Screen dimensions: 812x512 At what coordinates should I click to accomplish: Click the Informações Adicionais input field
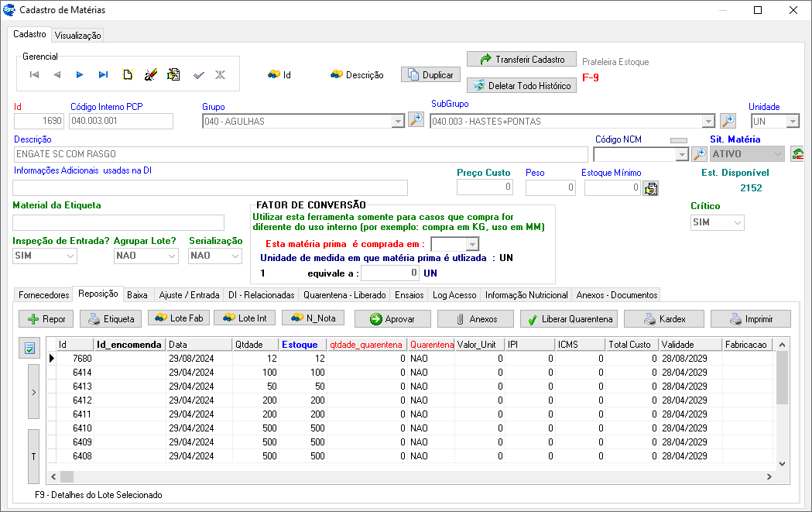click(x=210, y=187)
